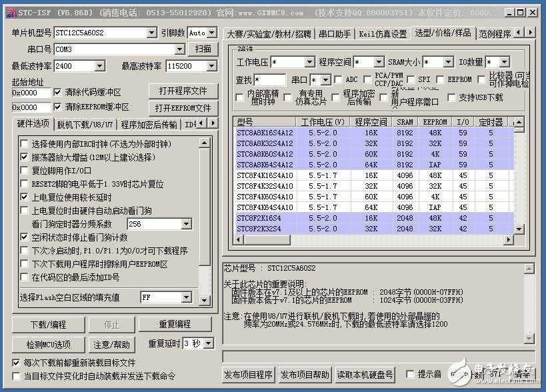This screenshot has height=392, width=546.
Task: Check the ADC filter checkbox
Action: click(338, 80)
